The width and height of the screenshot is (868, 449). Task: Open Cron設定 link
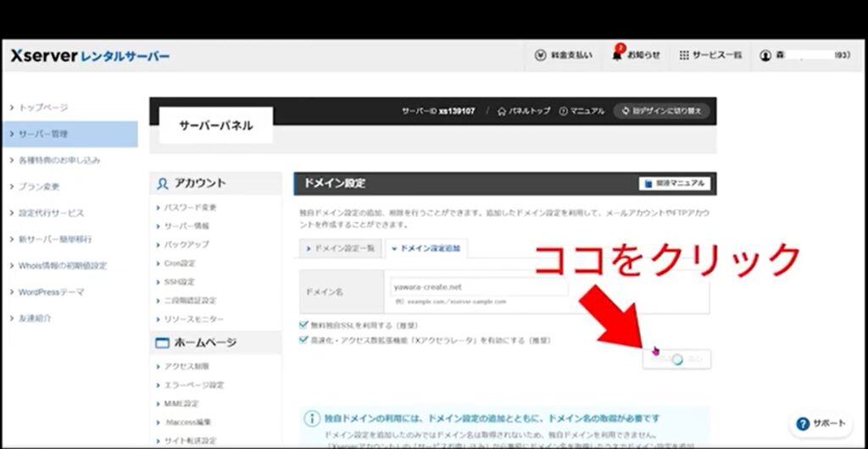180,263
